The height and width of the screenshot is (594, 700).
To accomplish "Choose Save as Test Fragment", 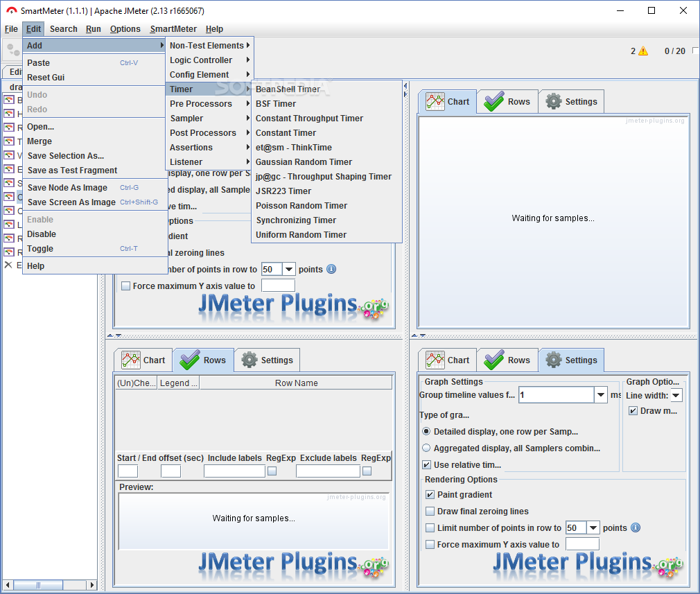I will point(95,171).
